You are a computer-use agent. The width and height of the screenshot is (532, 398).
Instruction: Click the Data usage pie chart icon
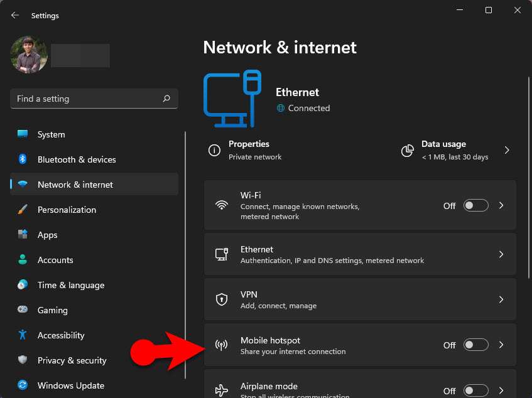coord(408,151)
